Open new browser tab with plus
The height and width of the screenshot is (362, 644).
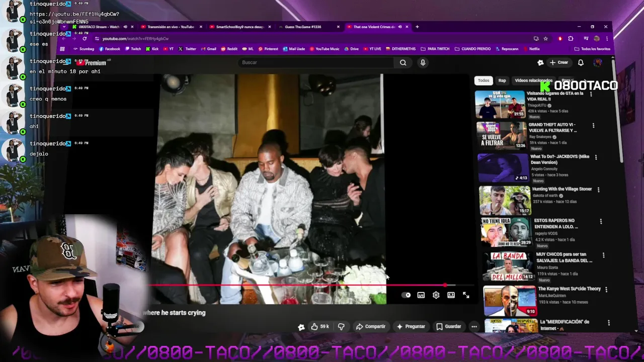click(x=417, y=27)
